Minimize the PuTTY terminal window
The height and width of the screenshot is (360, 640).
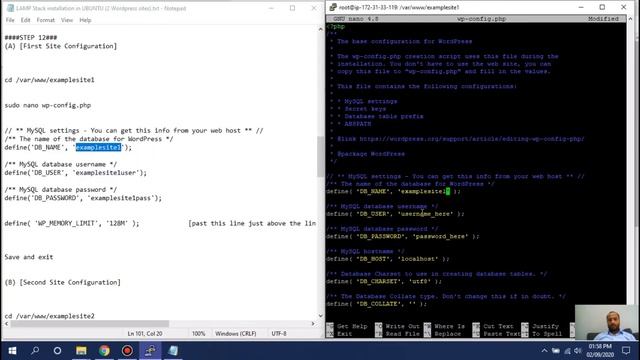click(581, 7)
